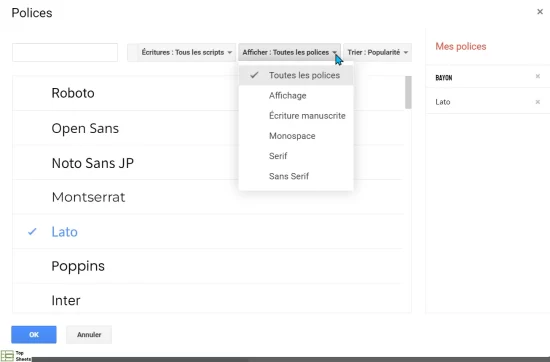
Task: Open the Trier : Popularité dropdown
Action: point(377,52)
